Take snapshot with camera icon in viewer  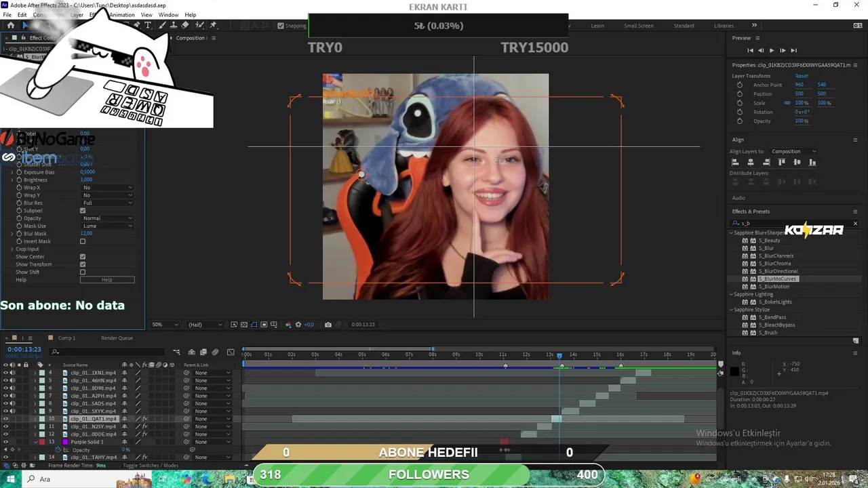[328, 325]
